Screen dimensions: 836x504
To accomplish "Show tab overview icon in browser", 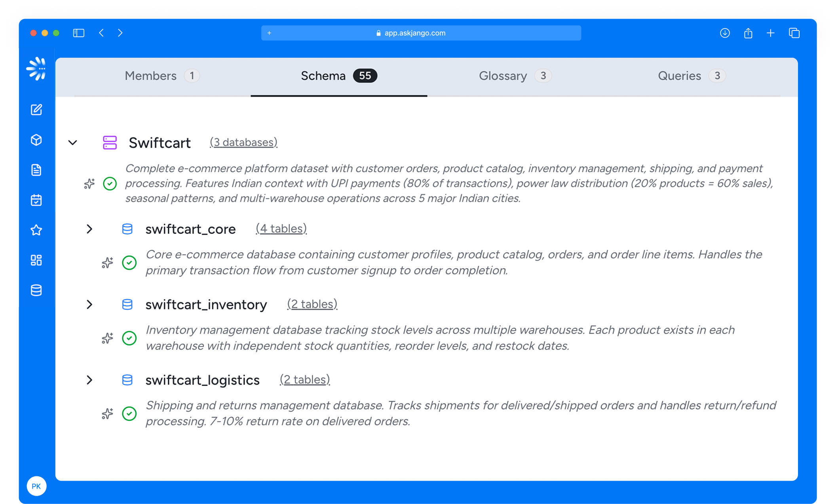I will 794,33.
